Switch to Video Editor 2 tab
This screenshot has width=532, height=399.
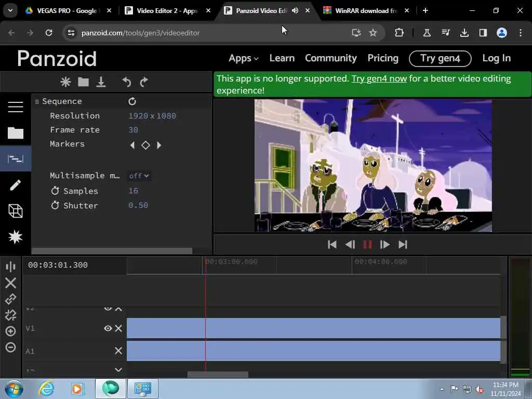pyautogui.click(x=167, y=10)
